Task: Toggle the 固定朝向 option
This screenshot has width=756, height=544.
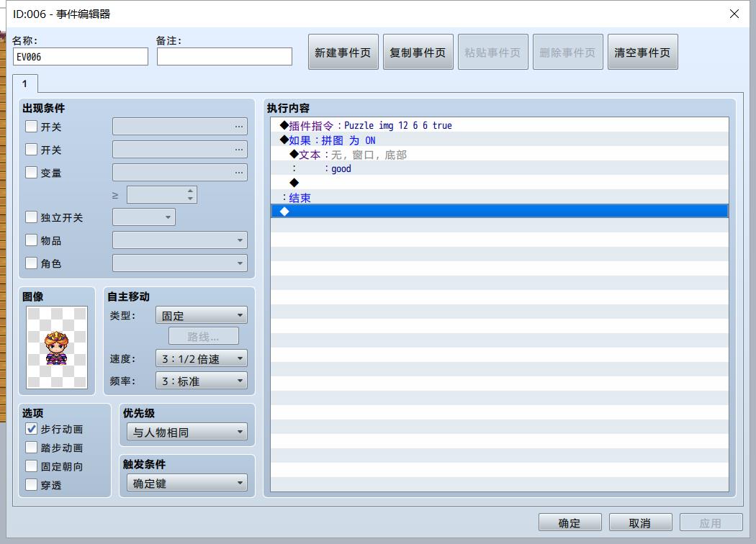Action: [x=32, y=466]
